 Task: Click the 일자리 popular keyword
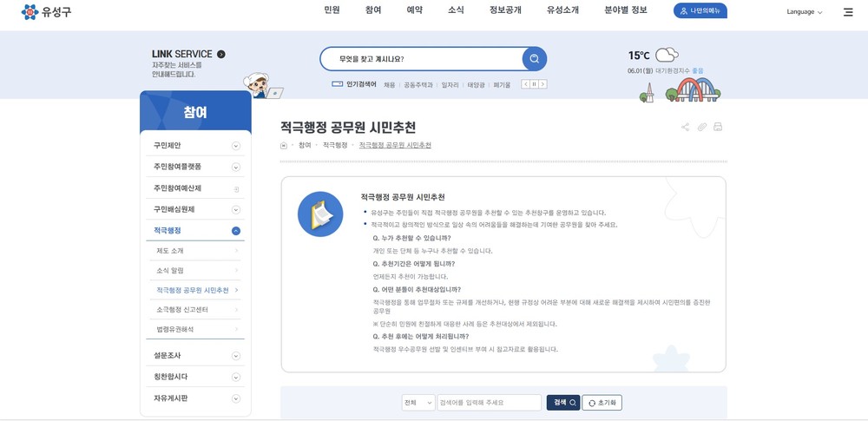(x=450, y=85)
